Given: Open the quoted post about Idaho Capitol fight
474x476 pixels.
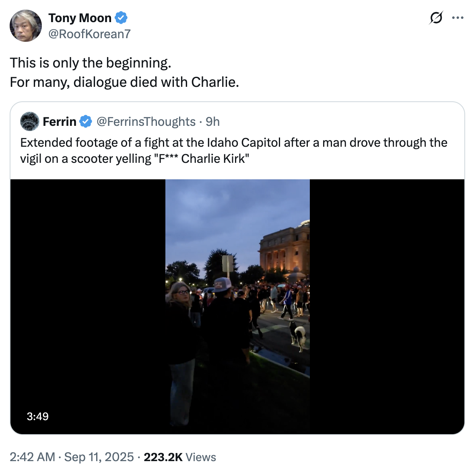Looking at the screenshot, I should coord(233,150).
